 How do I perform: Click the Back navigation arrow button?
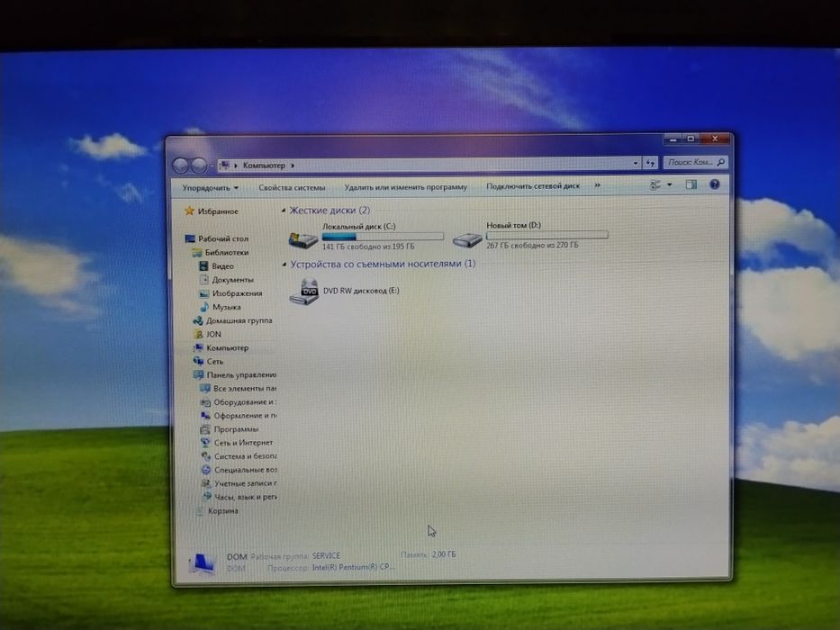181,166
